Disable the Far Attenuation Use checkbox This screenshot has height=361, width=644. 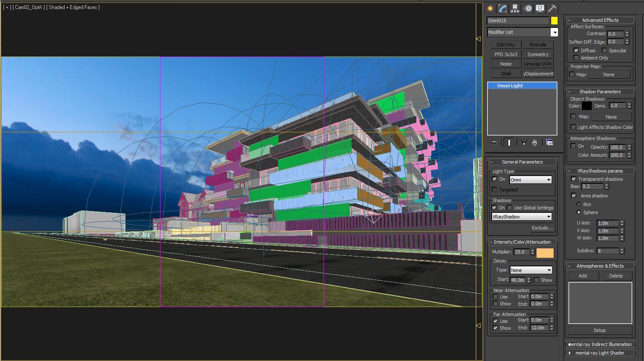[495, 321]
